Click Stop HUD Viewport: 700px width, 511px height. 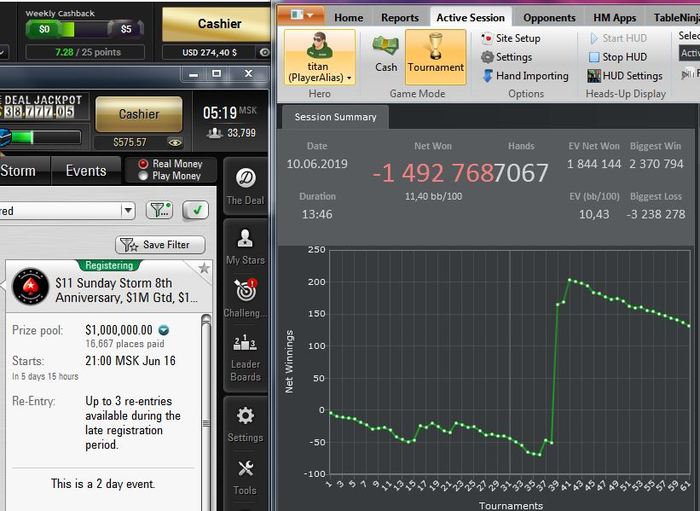click(x=618, y=57)
